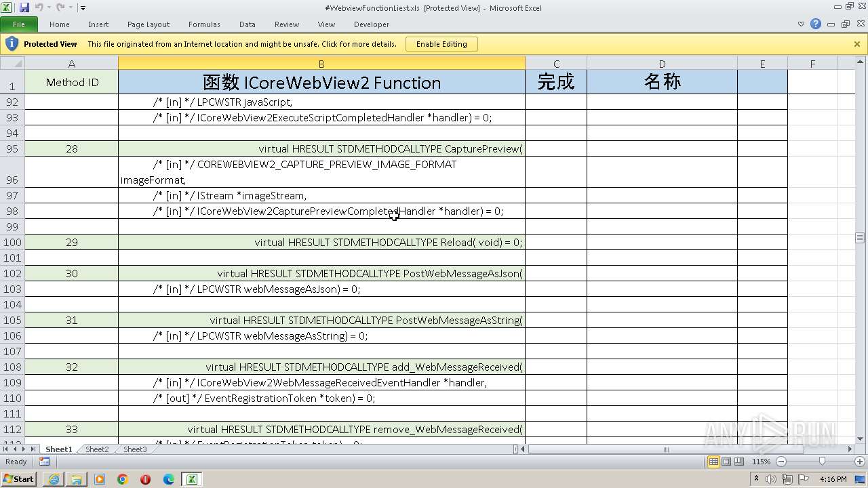
Task: Select column E header
Action: tap(762, 64)
